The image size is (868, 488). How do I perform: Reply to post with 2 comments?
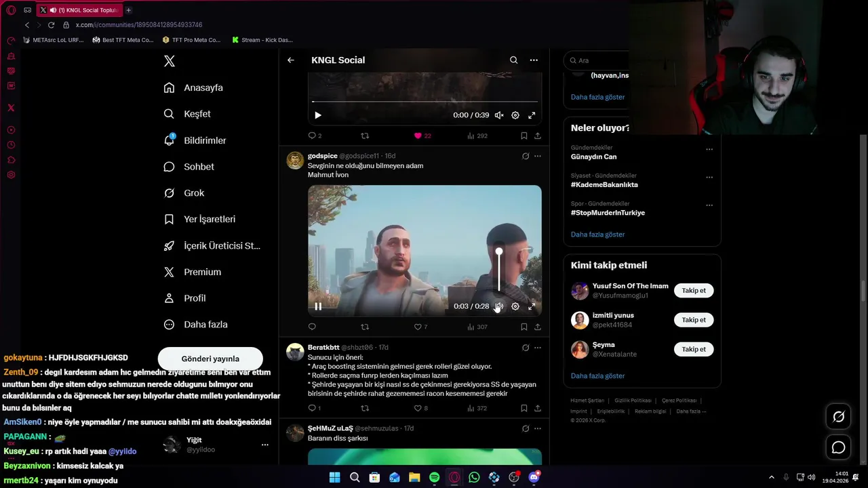[x=315, y=136]
